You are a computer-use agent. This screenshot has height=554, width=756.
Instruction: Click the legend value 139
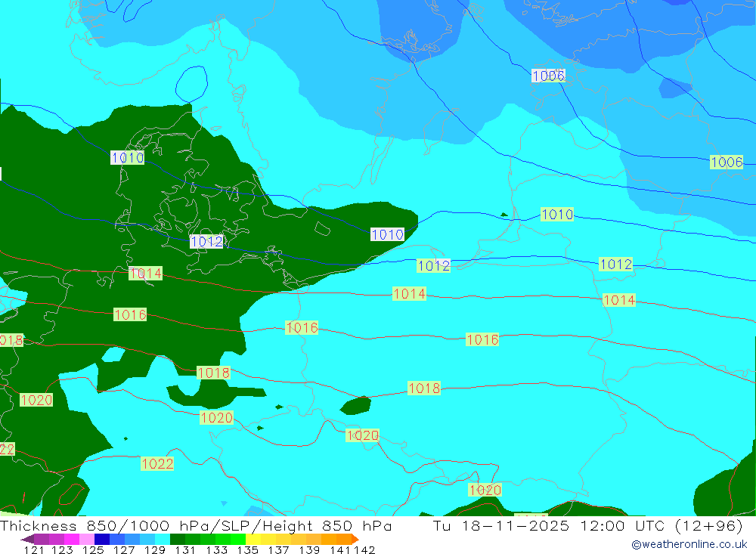point(309,550)
